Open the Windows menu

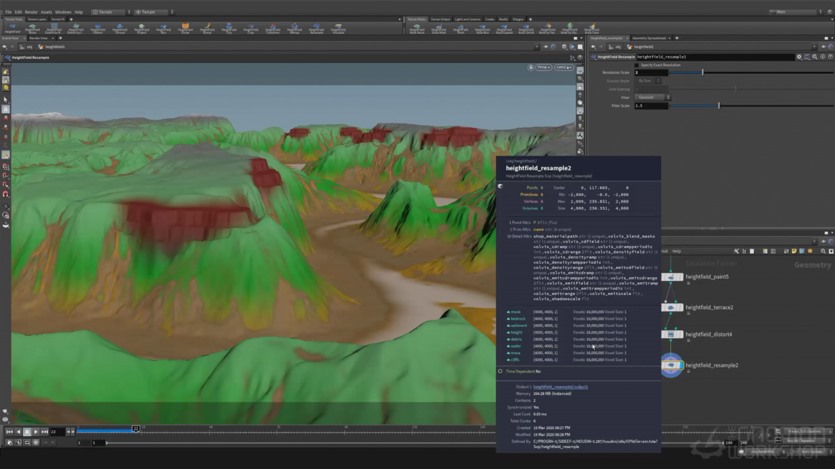(63, 12)
